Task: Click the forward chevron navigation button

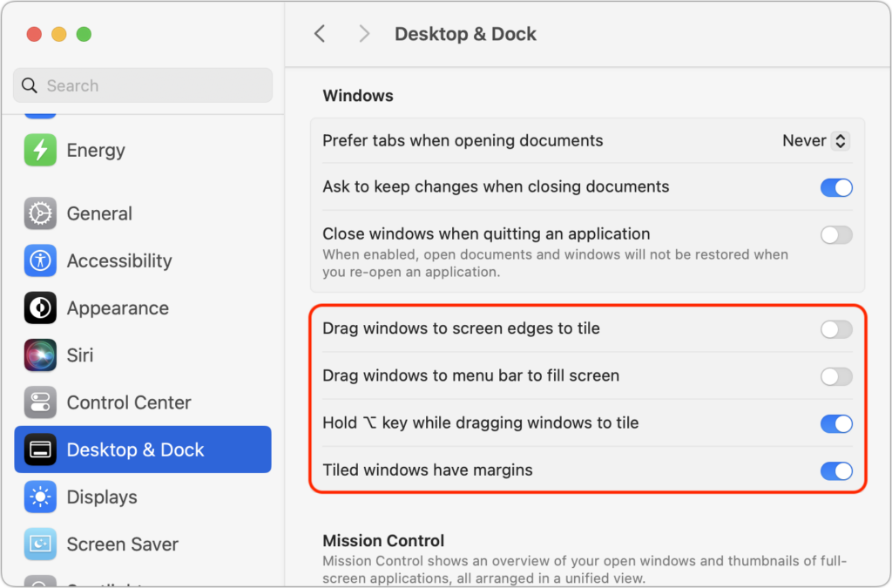Action: coord(364,34)
